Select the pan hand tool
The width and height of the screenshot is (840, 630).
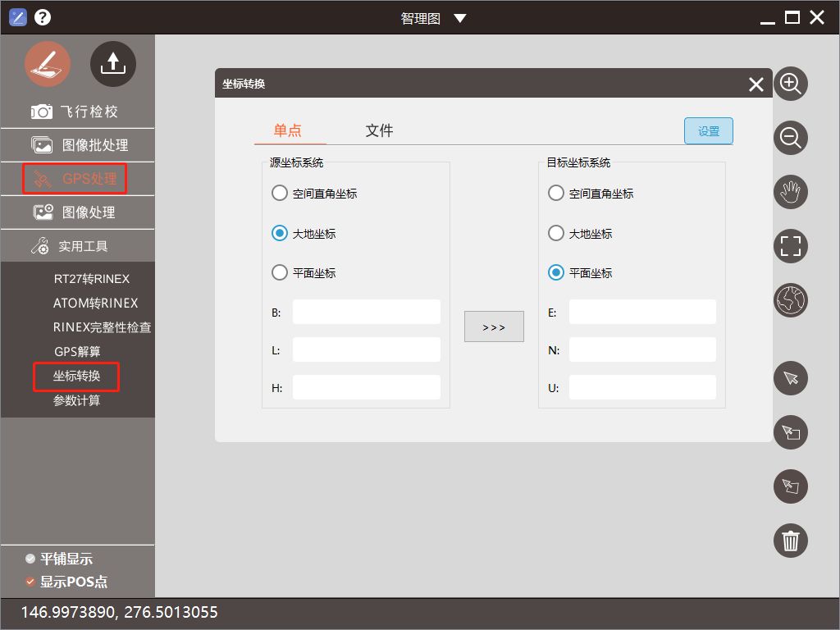coord(791,192)
